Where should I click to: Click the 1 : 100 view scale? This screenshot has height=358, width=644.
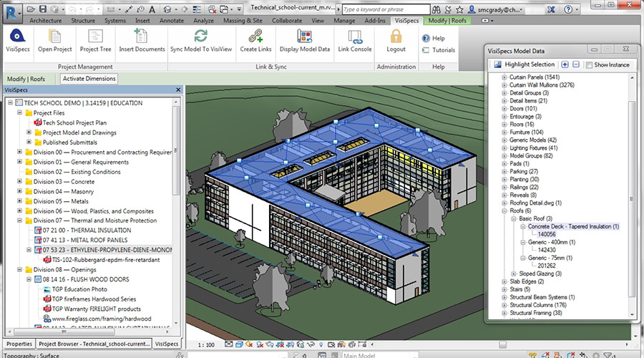pyautogui.click(x=206, y=345)
